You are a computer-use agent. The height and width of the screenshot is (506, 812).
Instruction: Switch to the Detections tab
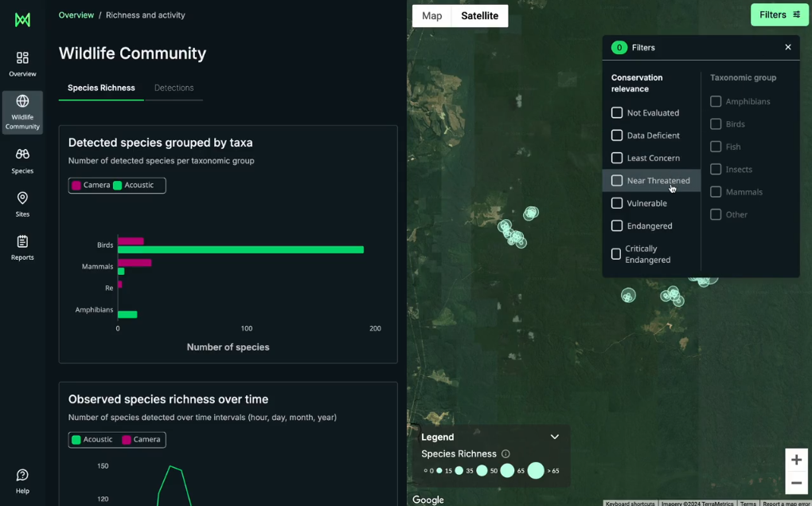[x=174, y=88]
